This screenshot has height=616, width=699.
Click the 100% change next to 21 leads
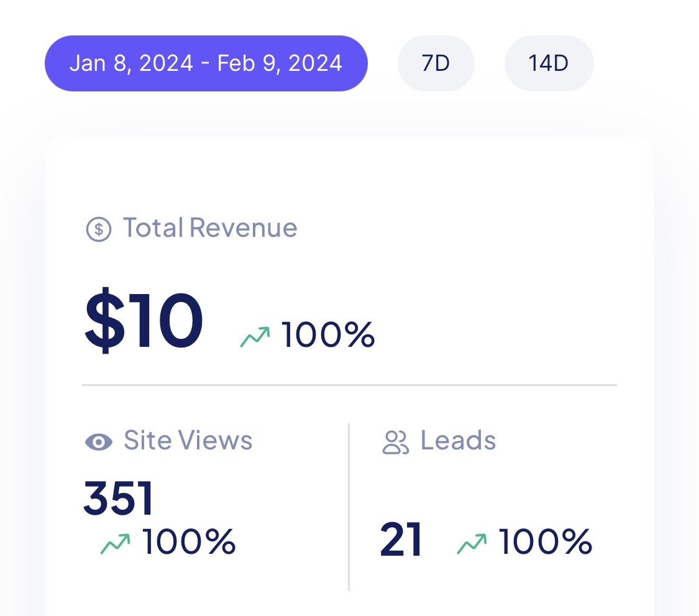coord(545,541)
